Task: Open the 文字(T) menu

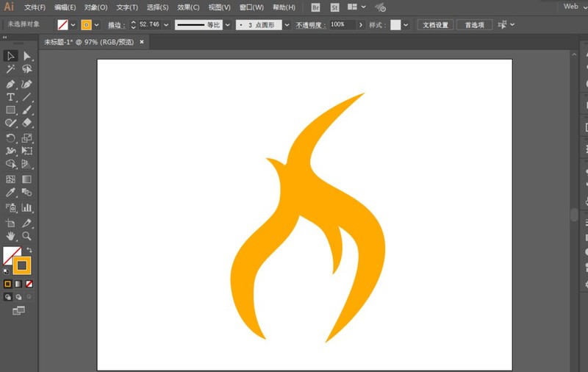Action: pos(127,7)
